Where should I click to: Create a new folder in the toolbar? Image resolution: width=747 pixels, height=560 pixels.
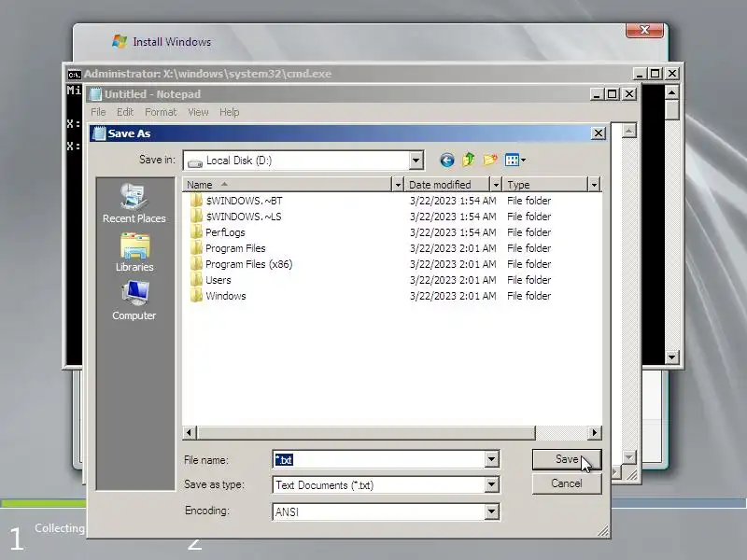(x=489, y=160)
